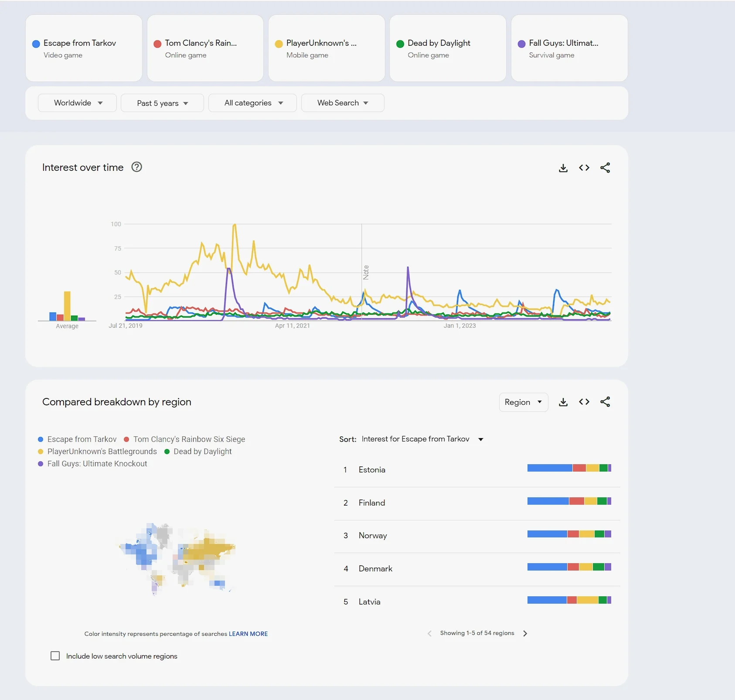Viewport: 735px width, 700px height.
Task: Open embed code for breakdown by region
Action: (x=584, y=402)
